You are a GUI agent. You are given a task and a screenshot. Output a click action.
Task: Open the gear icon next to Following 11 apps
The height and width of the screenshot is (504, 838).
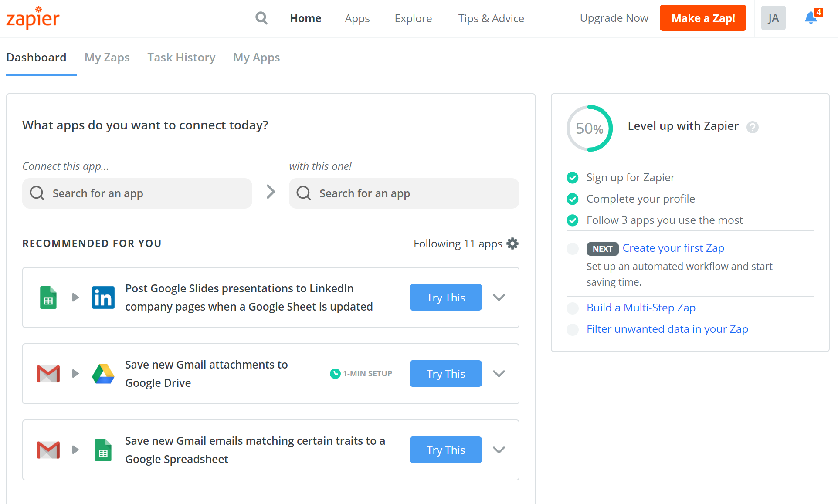click(x=513, y=244)
